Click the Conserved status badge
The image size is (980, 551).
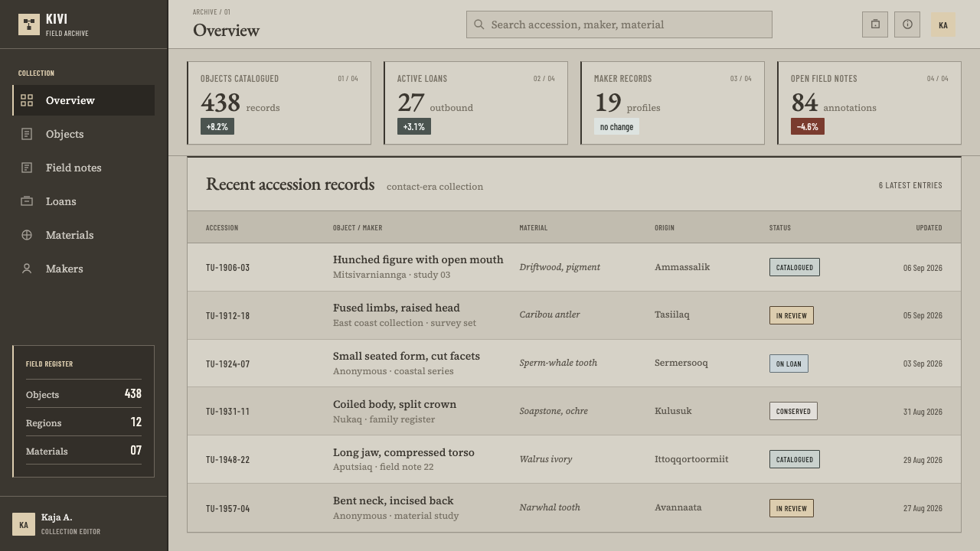pos(793,412)
